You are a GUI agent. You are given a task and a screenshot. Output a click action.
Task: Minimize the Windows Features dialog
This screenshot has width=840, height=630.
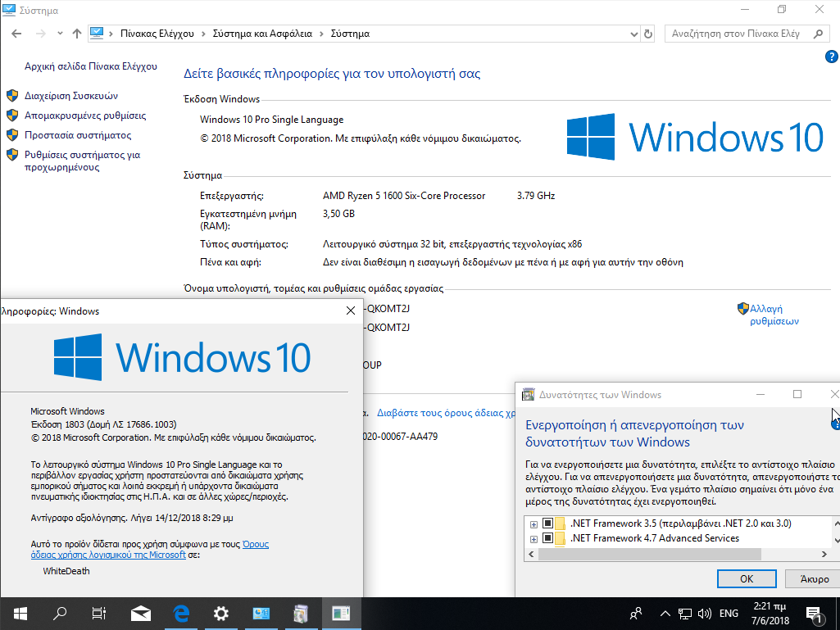click(x=761, y=394)
